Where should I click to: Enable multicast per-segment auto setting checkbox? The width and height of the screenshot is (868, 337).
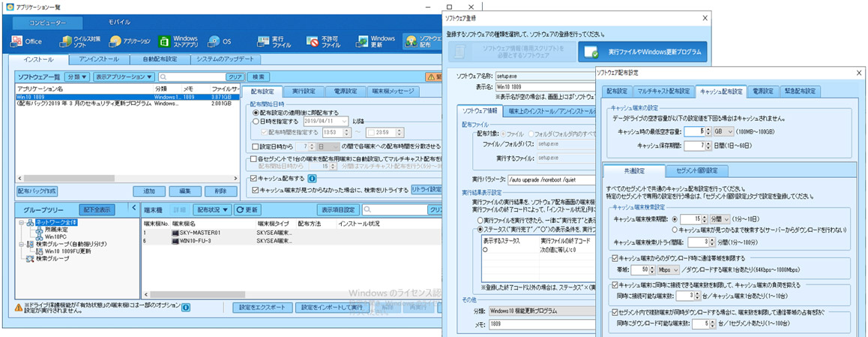tap(254, 160)
